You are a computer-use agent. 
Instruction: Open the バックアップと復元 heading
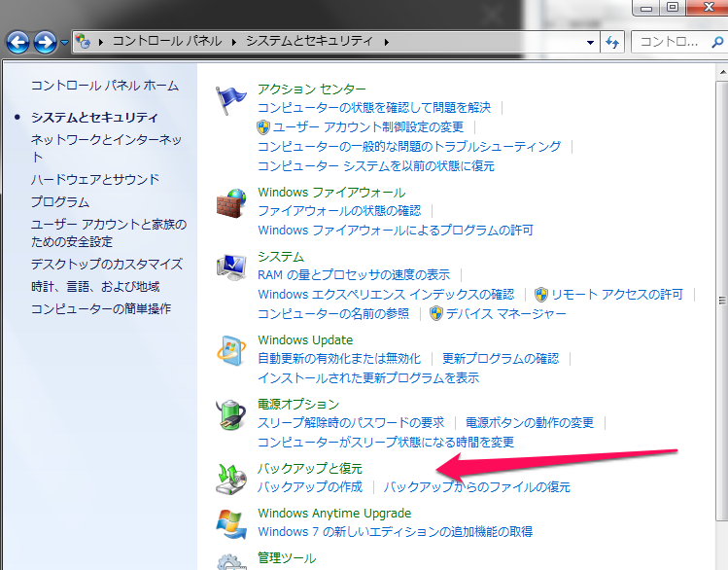tap(310, 468)
